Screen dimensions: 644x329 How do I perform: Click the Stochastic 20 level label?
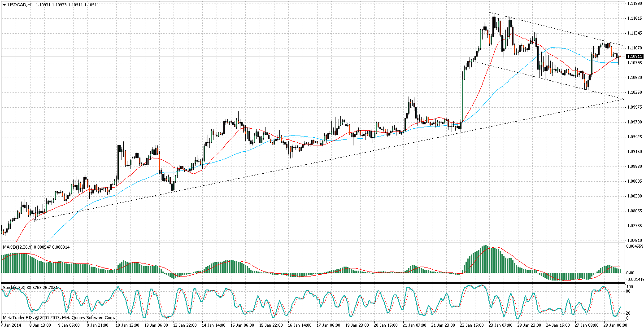pos(629,313)
